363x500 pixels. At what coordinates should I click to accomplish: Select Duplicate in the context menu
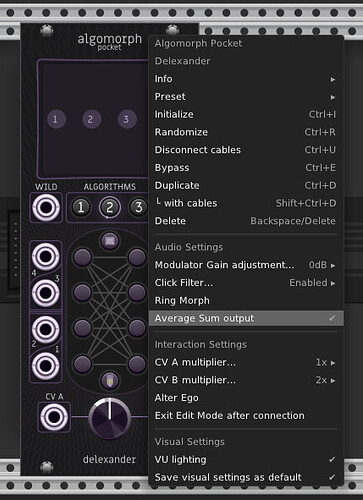pos(246,185)
